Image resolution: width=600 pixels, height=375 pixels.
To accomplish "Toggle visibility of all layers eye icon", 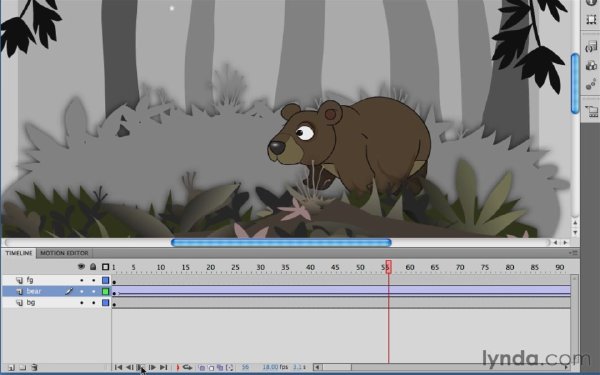I will point(81,267).
